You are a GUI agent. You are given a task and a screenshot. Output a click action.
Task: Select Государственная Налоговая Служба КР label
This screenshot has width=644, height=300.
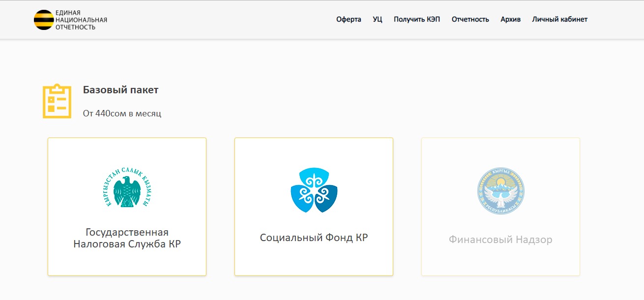tap(127, 238)
